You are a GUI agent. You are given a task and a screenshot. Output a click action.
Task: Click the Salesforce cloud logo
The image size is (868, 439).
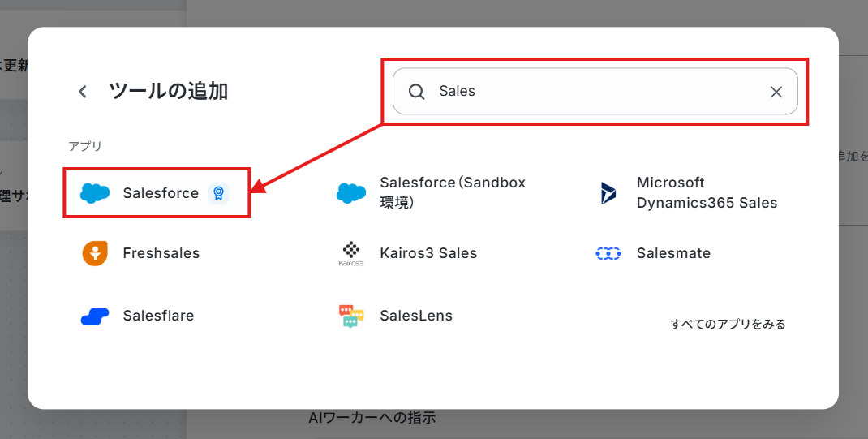click(x=95, y=193)
